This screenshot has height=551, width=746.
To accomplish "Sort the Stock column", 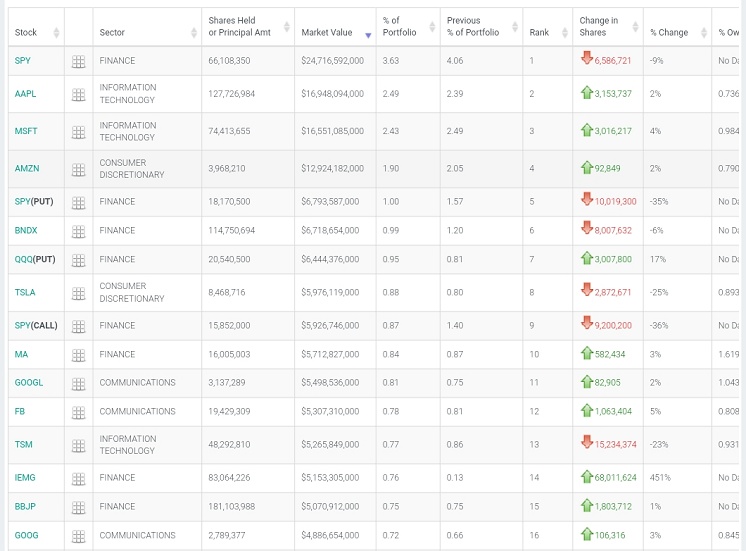I will click(x=37, y=33).
